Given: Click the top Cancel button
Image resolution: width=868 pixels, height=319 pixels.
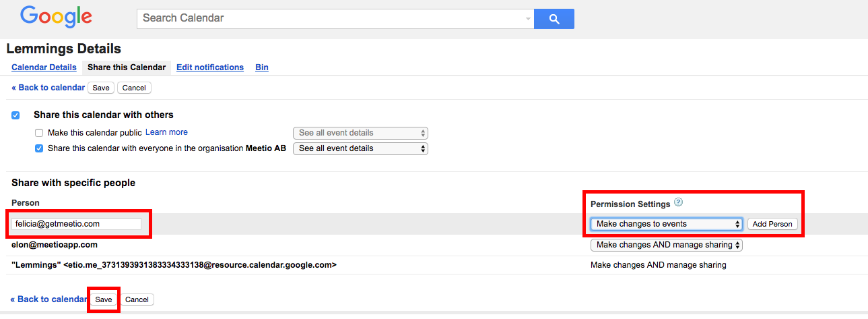Looking at the screenshot, I should pyautogui.click(x=135, y=88).
